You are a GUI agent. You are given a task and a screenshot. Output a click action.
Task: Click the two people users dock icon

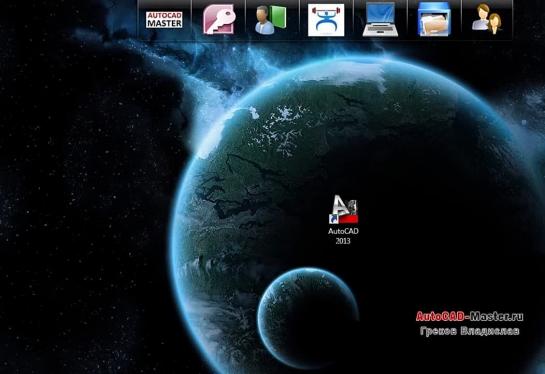click(487, 19)
